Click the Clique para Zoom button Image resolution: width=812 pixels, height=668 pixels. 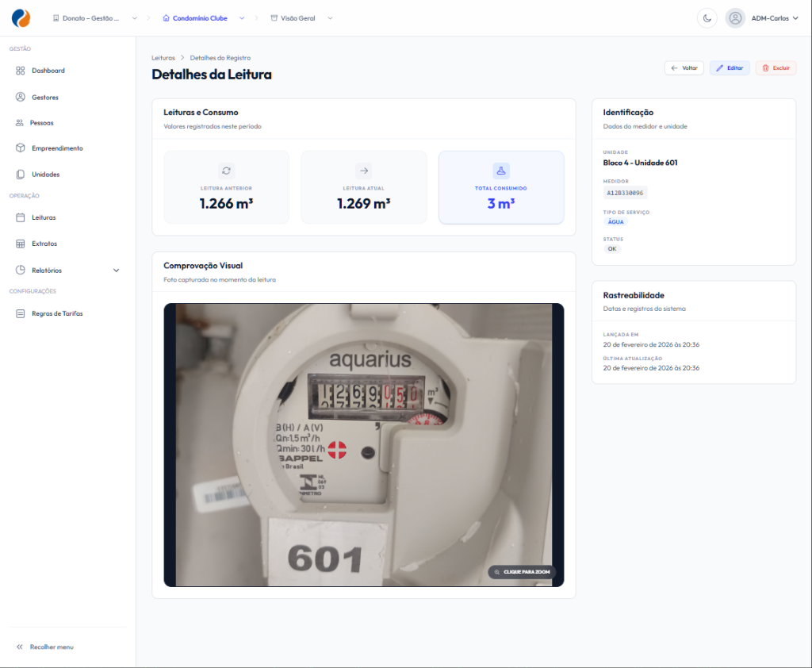[x=522, y=572]
